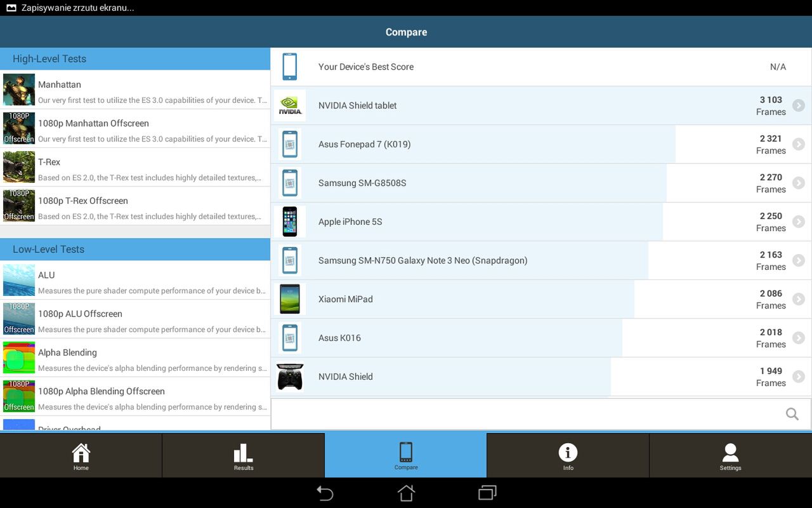Open the Home tab

pyautogui.click(x=81, y=455)
